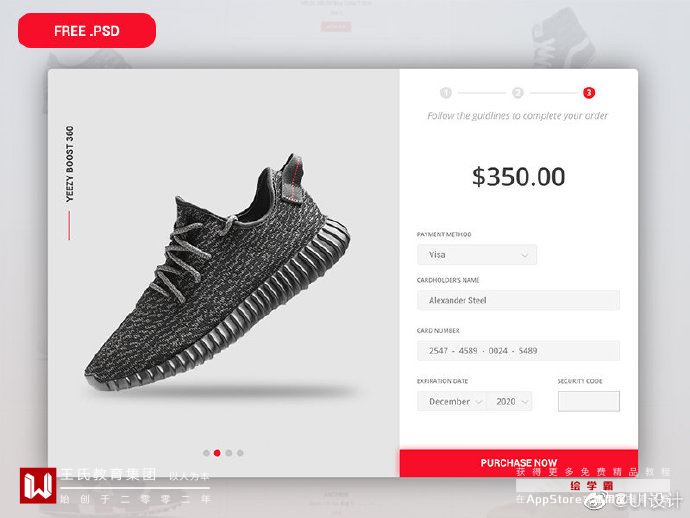Open the Visa payment method dropdown
690x518 pixels.
(x=477, y=255)
